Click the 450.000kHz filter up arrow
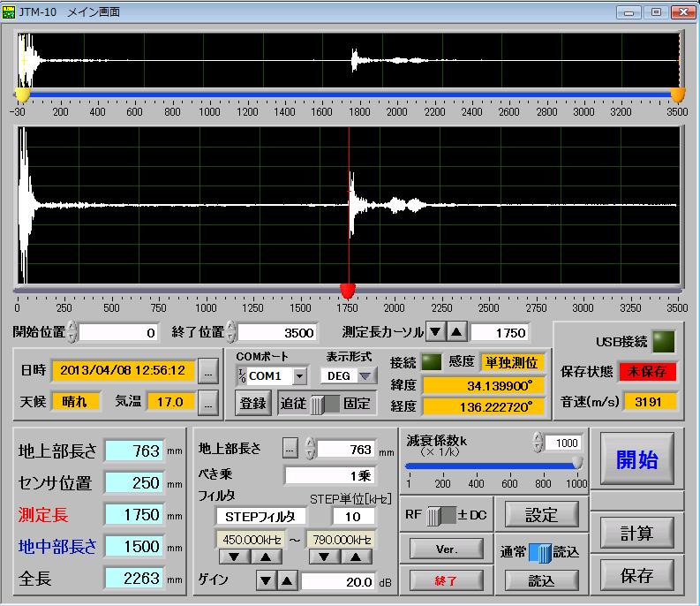This screenshot has width=700, height=606. pos(266,557)
